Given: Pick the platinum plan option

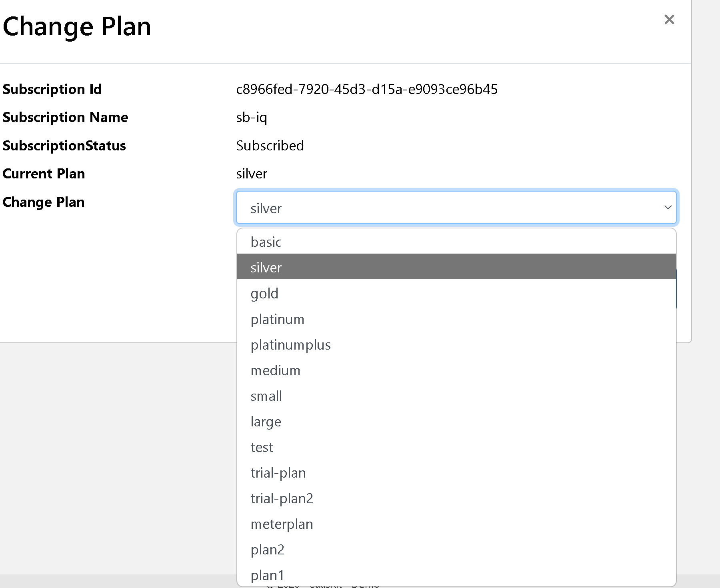Looking at the screenshot, I should pos(277,319).
